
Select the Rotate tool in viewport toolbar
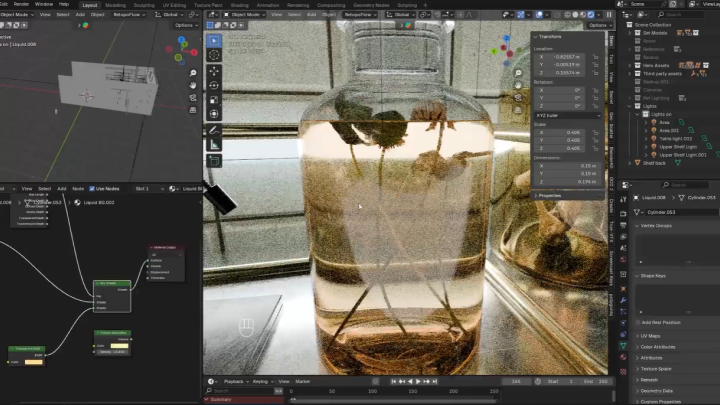pos(214,85)
